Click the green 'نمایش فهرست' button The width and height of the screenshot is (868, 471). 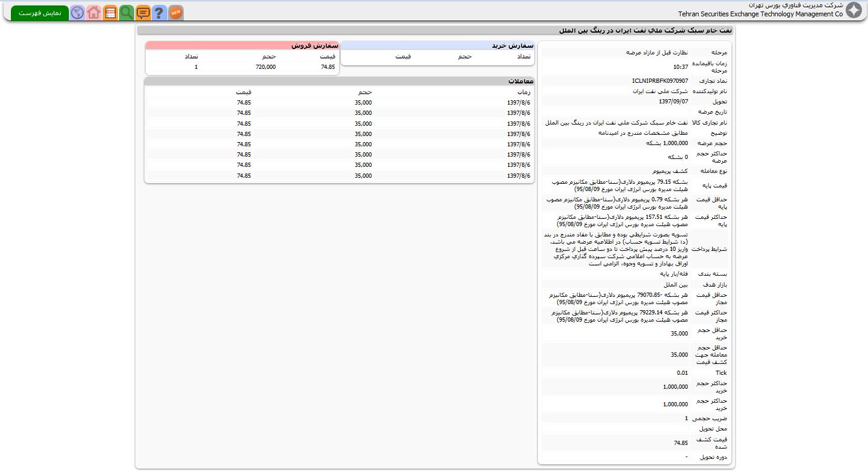click(x=40, y=13)
